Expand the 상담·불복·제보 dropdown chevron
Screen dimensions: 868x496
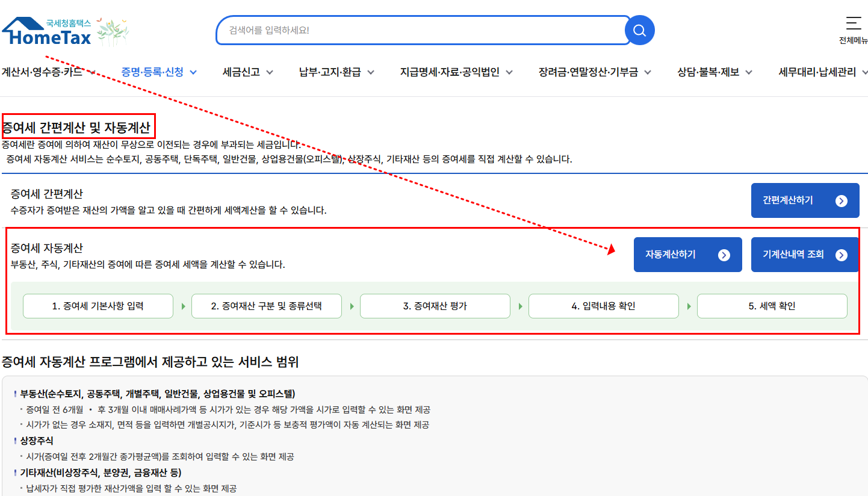click(x=749, y=71)
